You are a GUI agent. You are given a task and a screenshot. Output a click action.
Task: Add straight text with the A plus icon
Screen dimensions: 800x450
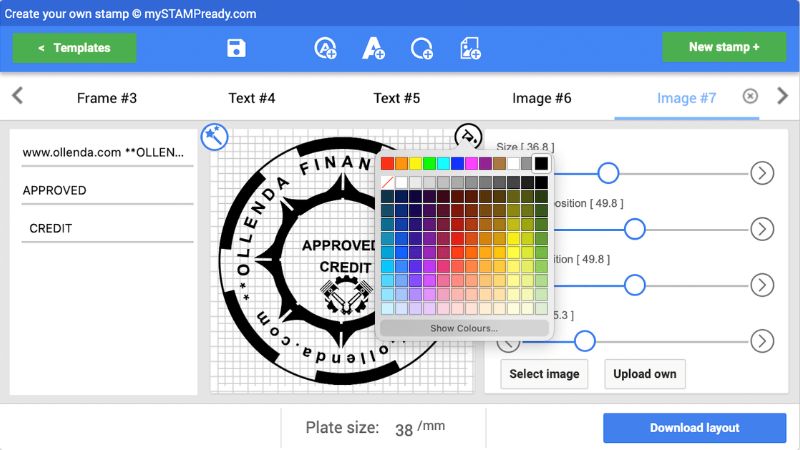click(x=373, y=48)
